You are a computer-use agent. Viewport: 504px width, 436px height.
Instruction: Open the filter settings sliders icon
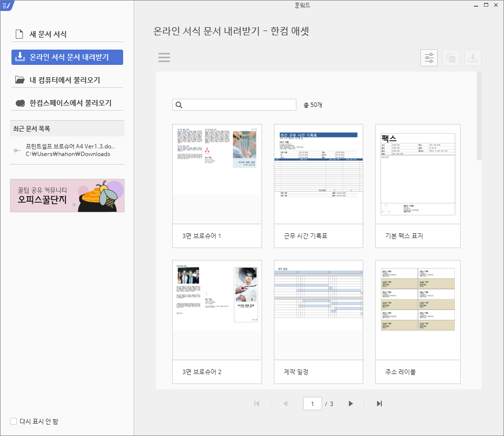click(429, 58)
